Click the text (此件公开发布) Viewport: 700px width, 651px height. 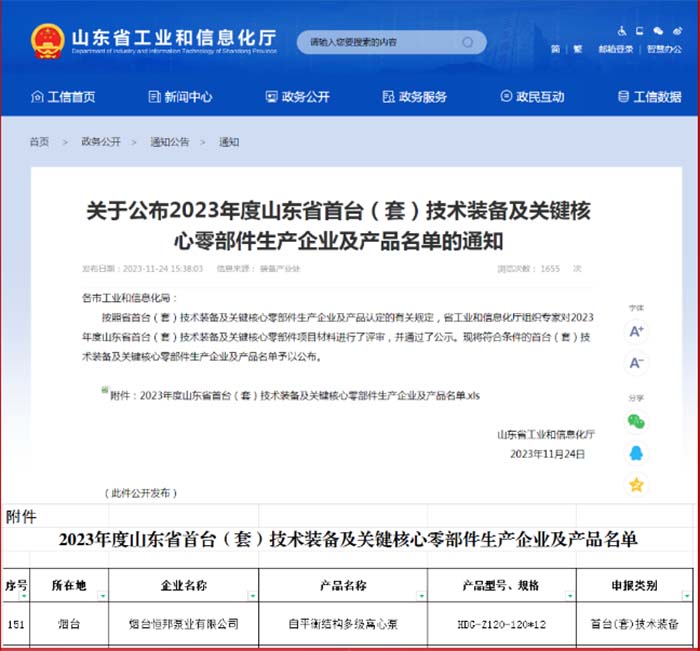point(141,493)
